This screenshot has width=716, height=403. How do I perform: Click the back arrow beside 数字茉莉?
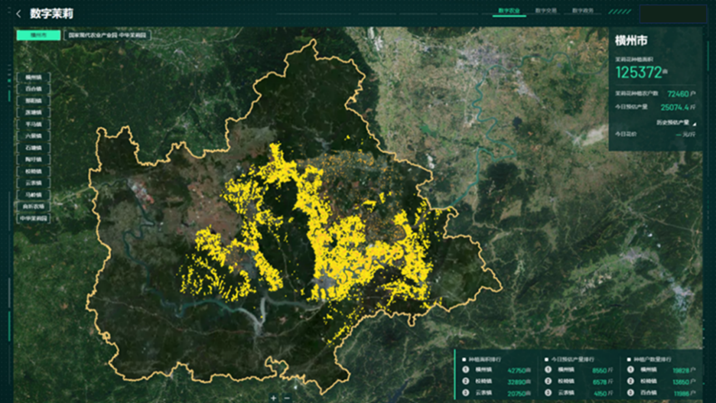click(x=18, y=14)
